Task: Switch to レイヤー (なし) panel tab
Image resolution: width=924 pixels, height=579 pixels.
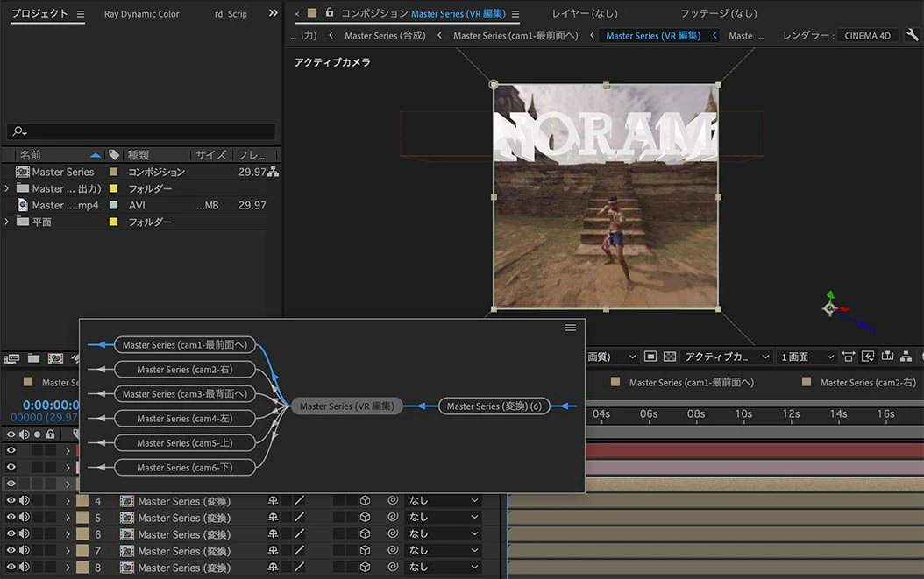Action: pyautogui.click(x=585, y=13)
